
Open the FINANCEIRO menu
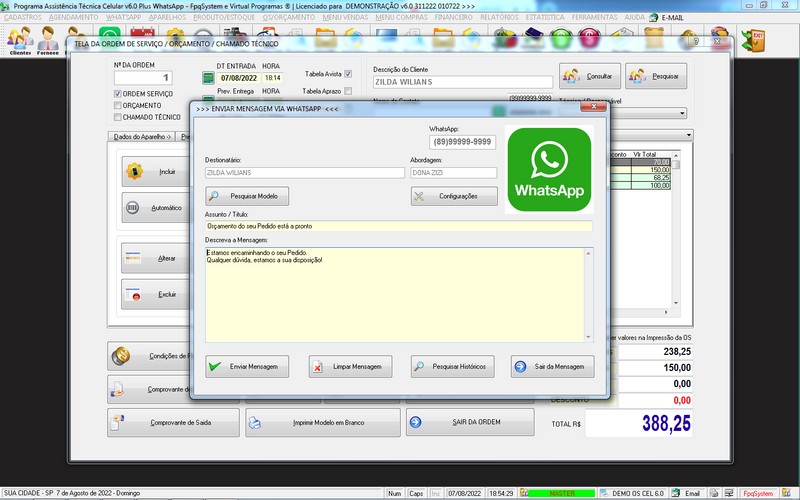[454, 17]
